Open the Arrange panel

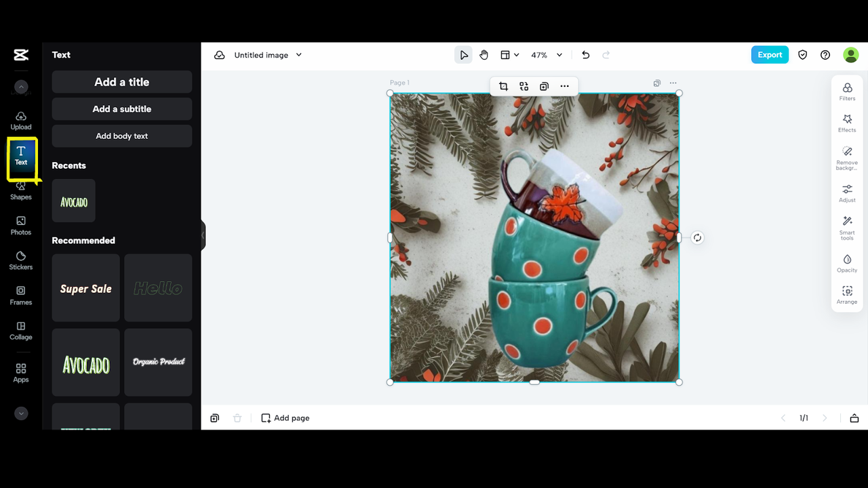pos(847,296)
